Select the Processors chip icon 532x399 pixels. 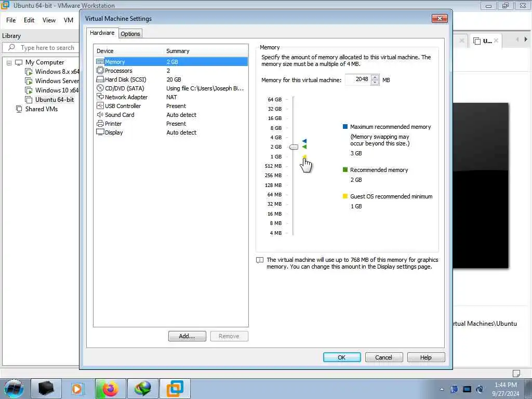[100, 71]
